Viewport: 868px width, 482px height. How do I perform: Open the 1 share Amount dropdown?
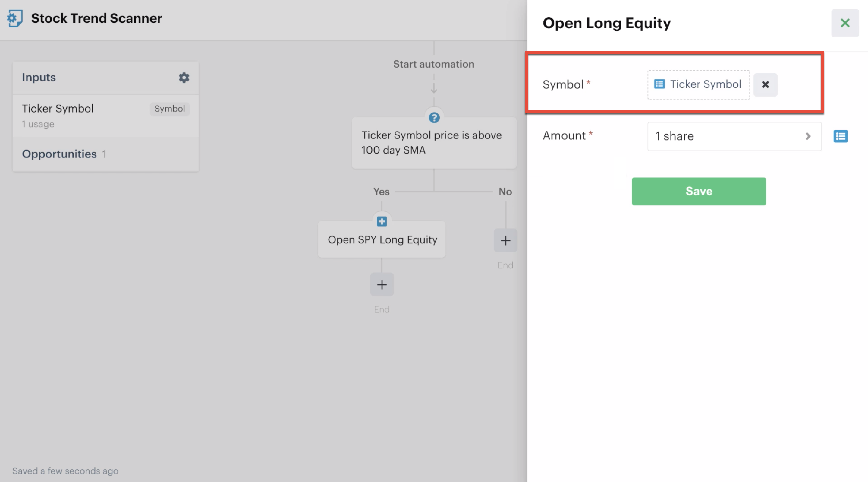(734, 136)
